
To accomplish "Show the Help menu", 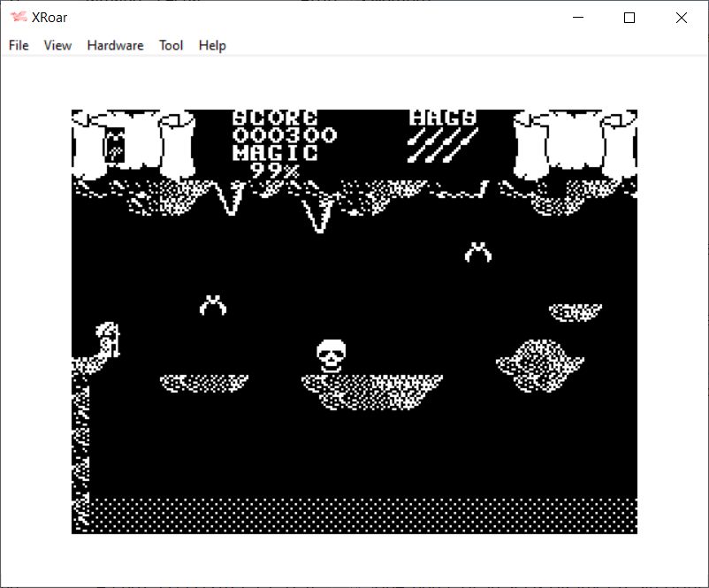I will [x=212, y=45].
